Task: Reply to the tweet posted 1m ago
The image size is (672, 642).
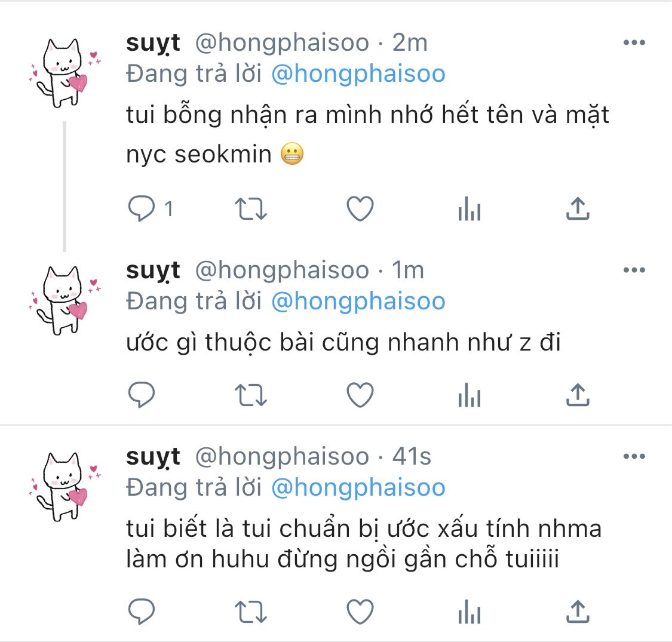Action: [142, 394]
